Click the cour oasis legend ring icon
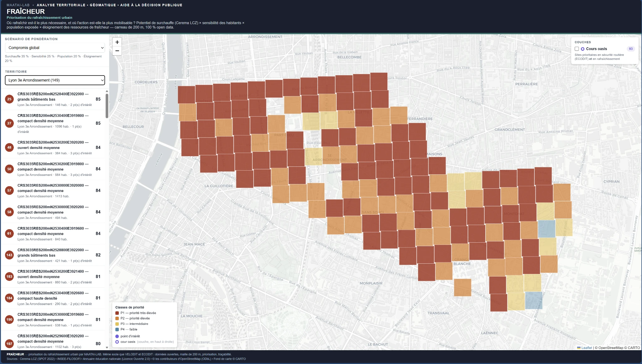The image size is (642, 364). click(117, 342)
